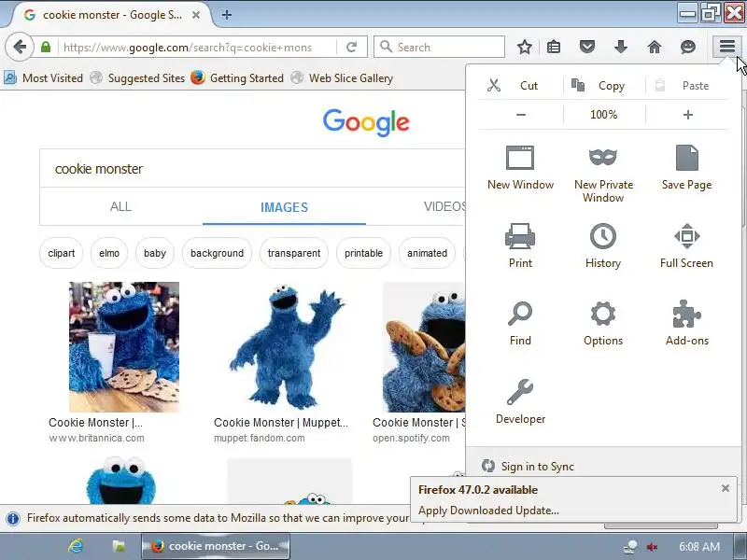Go to the Home page
Image resolution: width=747 pixels, height=560 pixels.
click(x=655, y=47)
